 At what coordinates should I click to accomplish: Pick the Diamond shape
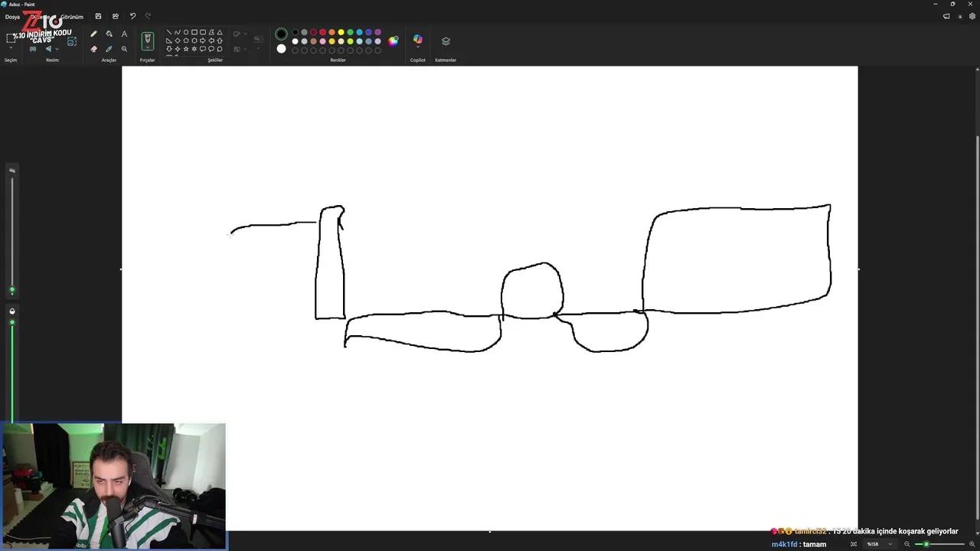coord(177,41)
